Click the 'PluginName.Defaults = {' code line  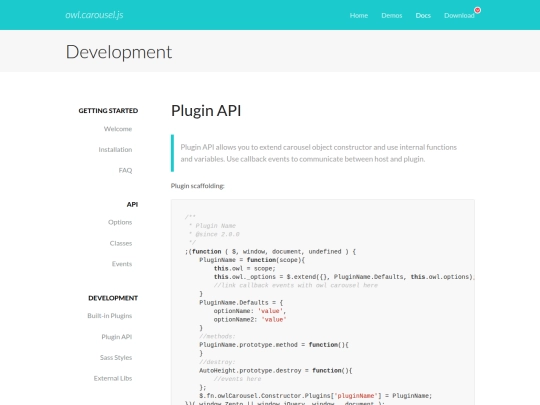(241, 303)
